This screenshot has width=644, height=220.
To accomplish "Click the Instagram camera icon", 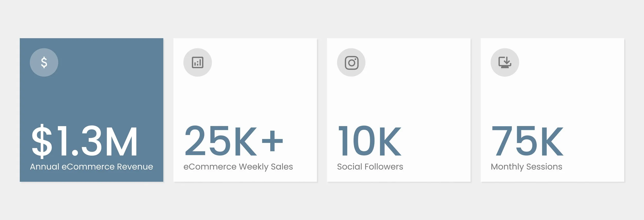I will point(351,63).
